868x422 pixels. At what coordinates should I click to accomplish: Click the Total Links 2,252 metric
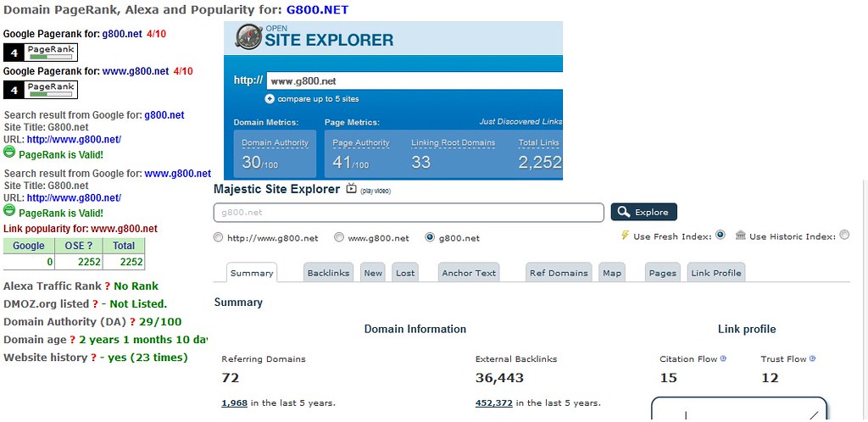[x=540, y=153]
